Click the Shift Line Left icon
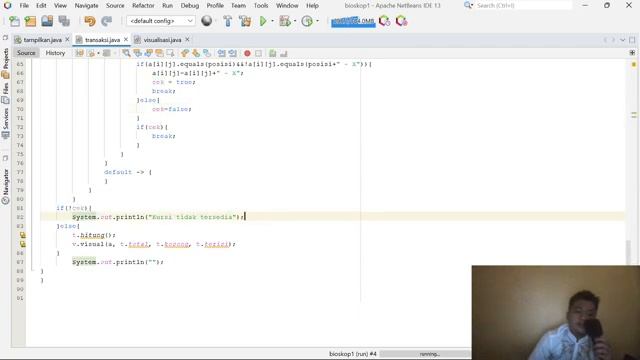The image size is (640, 360). pos(222,53)
